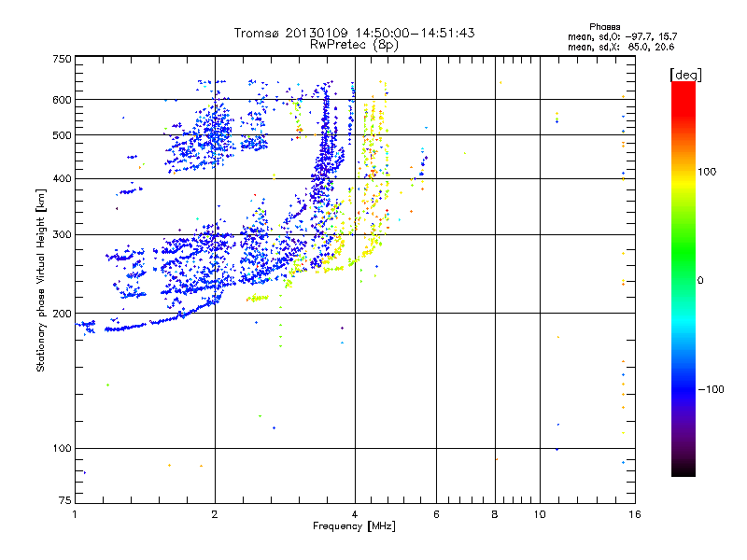
Task: Click the '[deg]' colorbar unit label
Action: [x=685, y=75]
